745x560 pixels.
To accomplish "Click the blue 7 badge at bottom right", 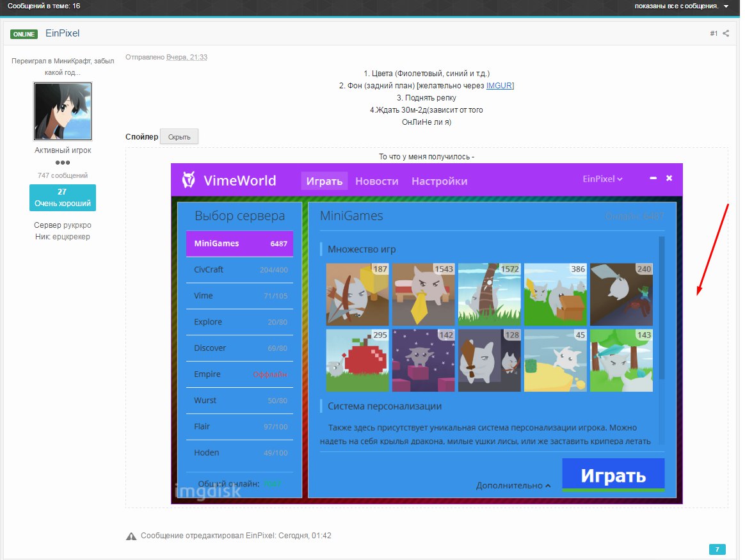I will pos(717,550).
